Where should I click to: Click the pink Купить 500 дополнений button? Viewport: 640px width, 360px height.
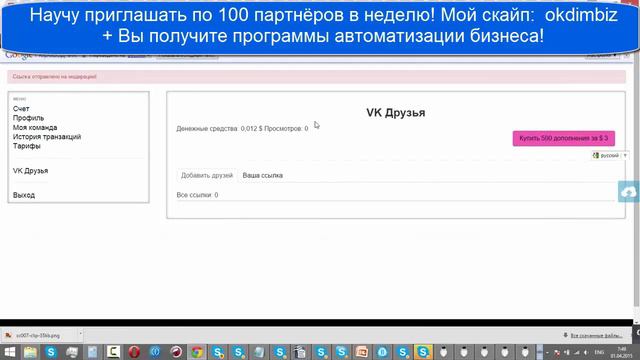564,138
